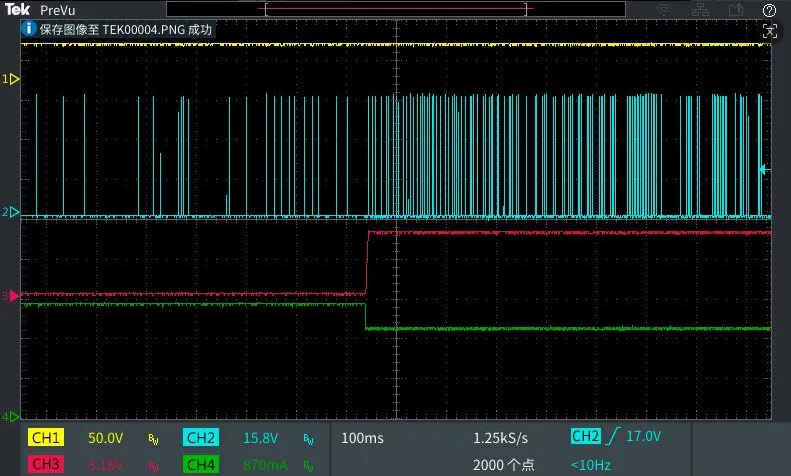Click the rising edge trigger slope icon
The height and width of the screenshot is (476, 791).
(x=613, y=436)
